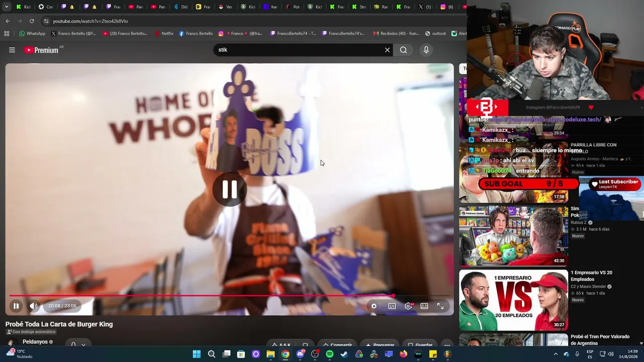644x362 pixels.
Task: Open the player settings gear
Action: (x=408, y=306)
